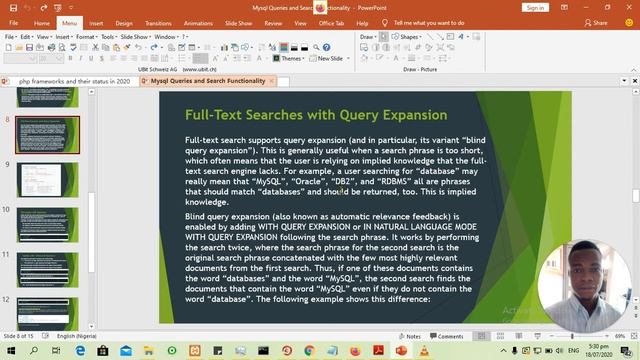The width and height of the screenshot is (640, 360).
Task: Click the Share button
Action: pyautogui.click(x=596, y=23)
